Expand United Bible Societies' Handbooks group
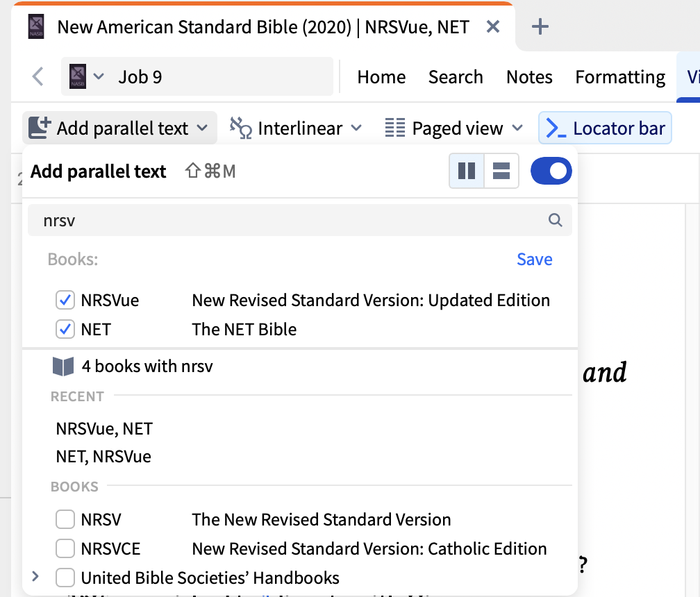Screen dimensions: 700x597 (36, 577)
